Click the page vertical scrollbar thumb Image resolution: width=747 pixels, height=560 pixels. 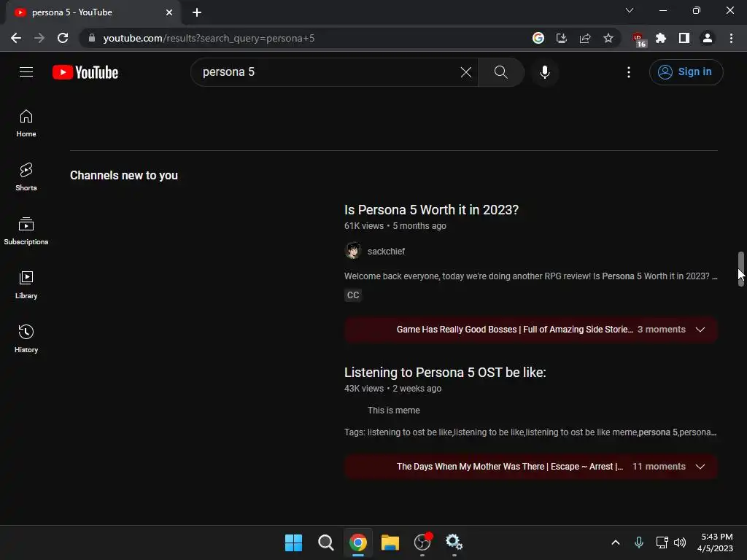(741, 269)
